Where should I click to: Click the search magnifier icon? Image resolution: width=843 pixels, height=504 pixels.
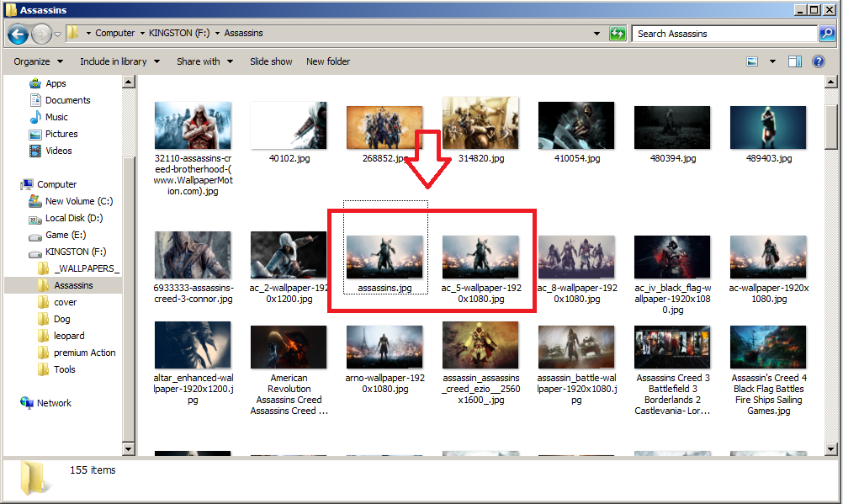[826, 34]
